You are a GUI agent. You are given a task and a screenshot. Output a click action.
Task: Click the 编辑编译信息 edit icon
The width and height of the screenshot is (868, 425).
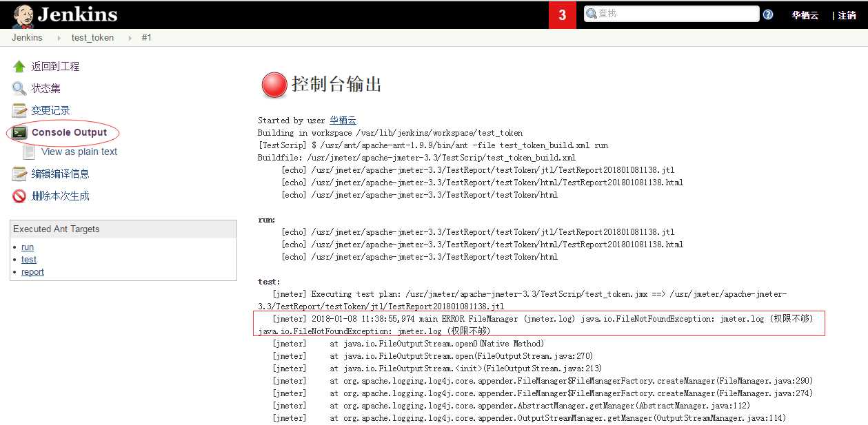coord(19,174)
